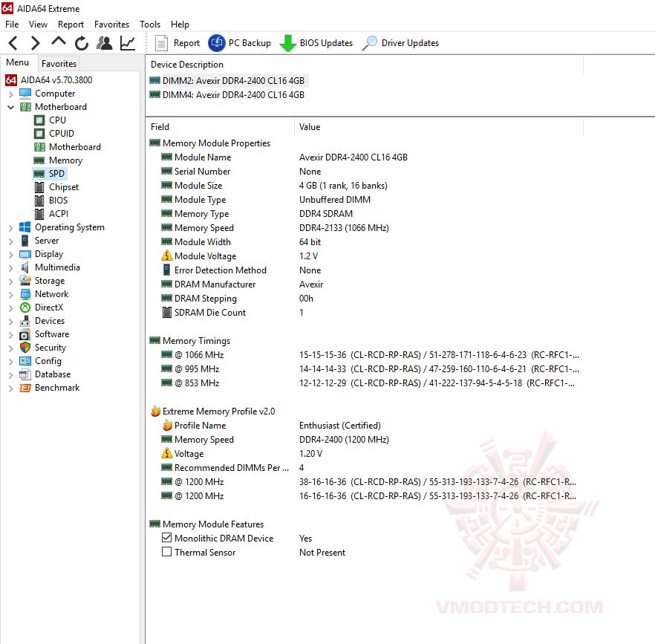Viewport: 655px width, 644px height.
Task: Click the Report toolbar button
Action: 177,43
